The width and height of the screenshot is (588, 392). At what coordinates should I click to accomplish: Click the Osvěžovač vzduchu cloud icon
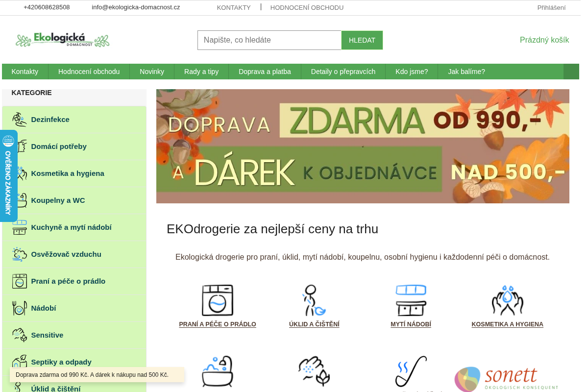tap(20, 254)
